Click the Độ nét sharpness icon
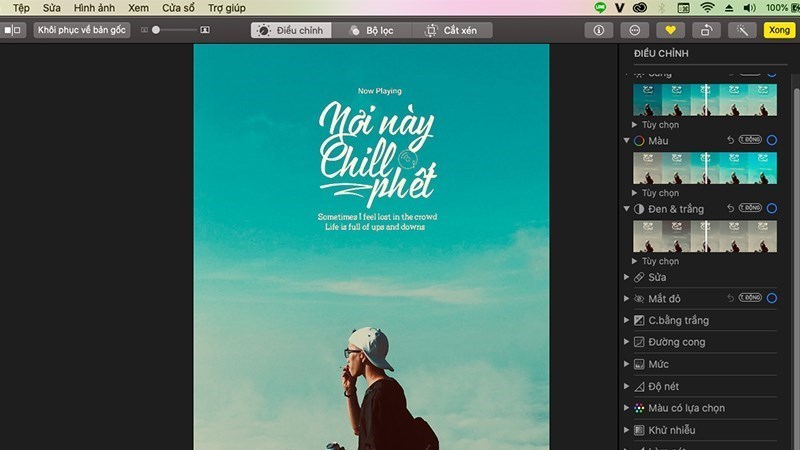Viewport: 800px width, 450px height. tap(639, 387)
